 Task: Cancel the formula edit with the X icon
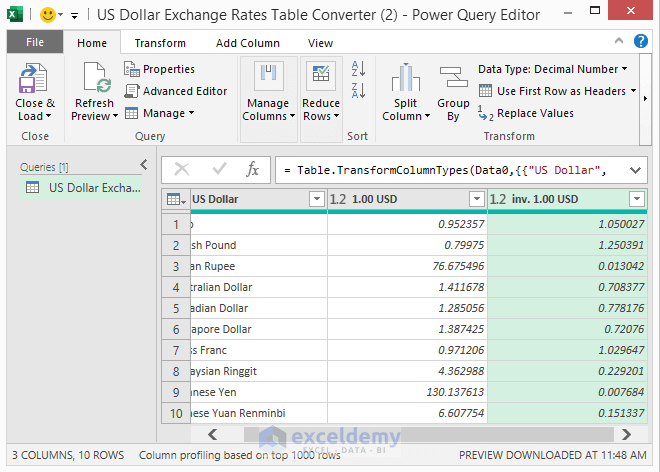pos(182,170)
